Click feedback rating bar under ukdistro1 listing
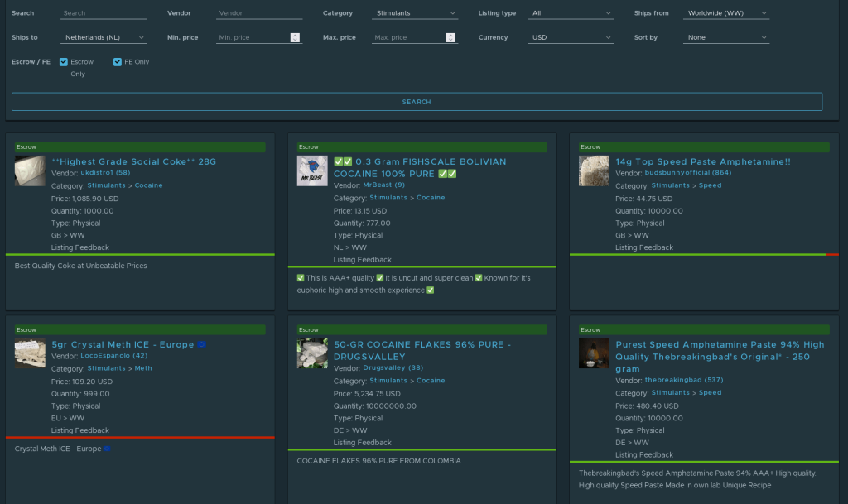 tap(140, 254)
